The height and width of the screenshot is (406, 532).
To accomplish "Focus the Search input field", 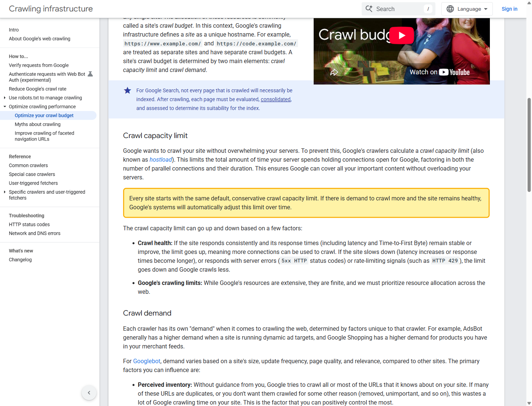I will tap(398, 9).
